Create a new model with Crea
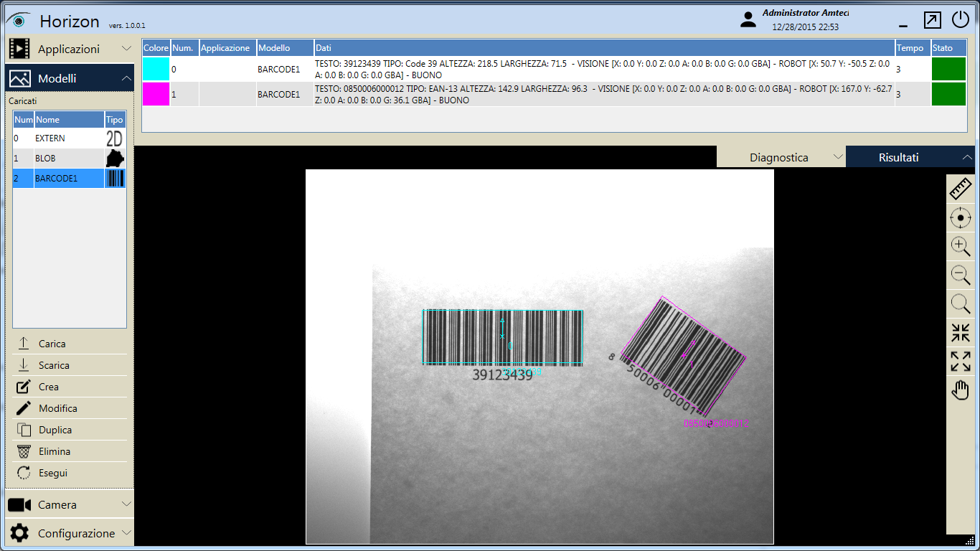The width and height of the screenshot is (980, 551). [x=70, y=387]
